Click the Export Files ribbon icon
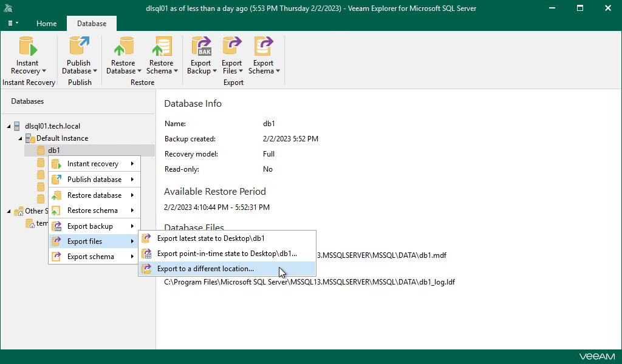This screenshot has width=622, height=364. [232, 46]
